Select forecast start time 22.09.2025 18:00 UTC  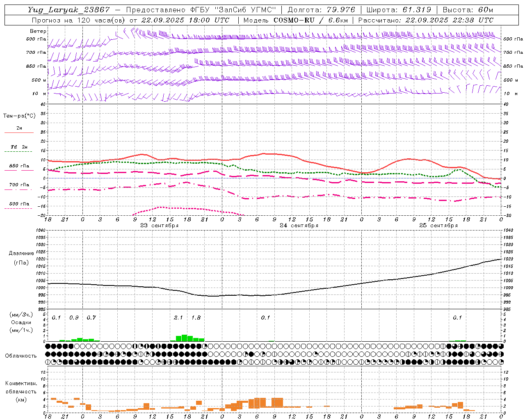[x=185, y=20]
